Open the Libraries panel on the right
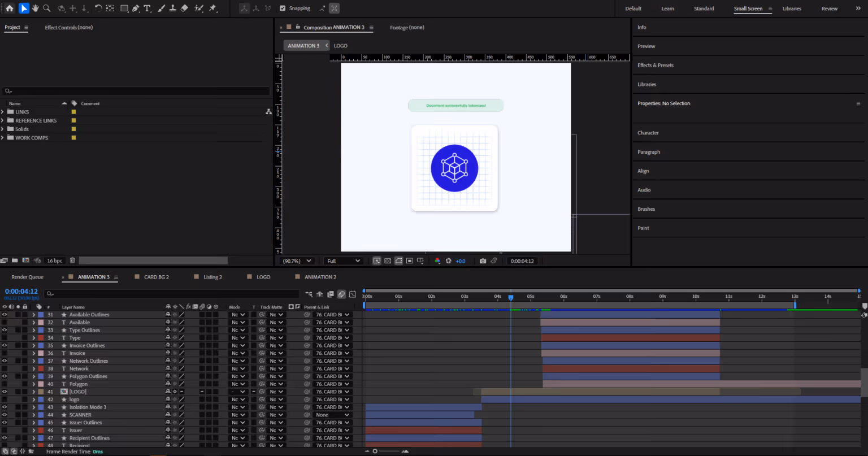This screenshot has width=868, height=456. [646, 84]
